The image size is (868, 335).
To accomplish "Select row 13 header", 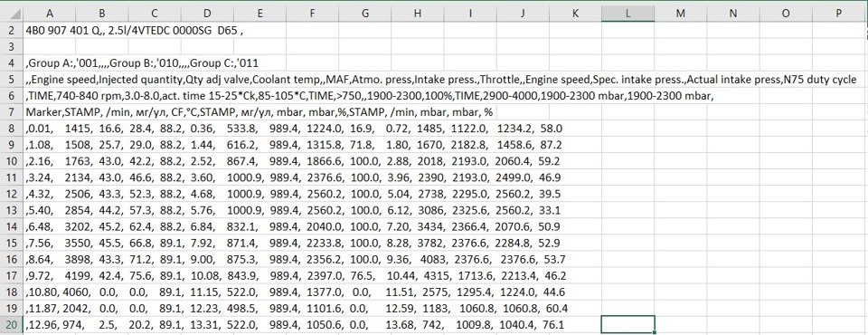I will coord(11,210).
